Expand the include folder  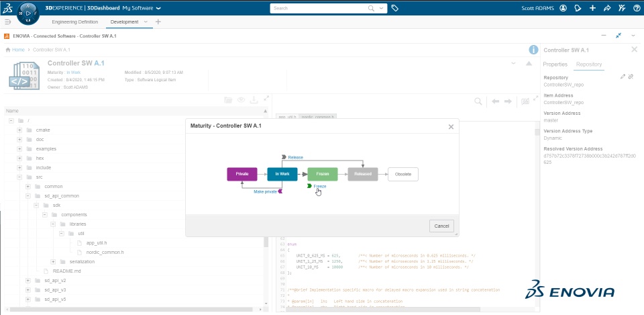click(19, 168)
